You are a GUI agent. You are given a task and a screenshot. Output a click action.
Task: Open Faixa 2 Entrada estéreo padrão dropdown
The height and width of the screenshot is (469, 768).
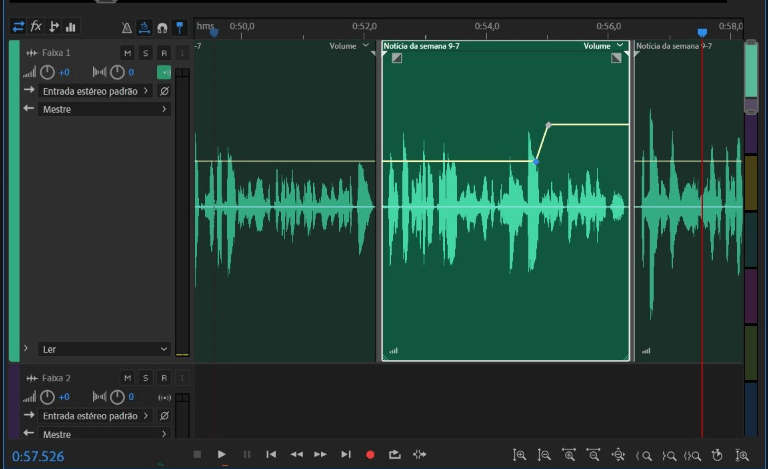point(96,416)
